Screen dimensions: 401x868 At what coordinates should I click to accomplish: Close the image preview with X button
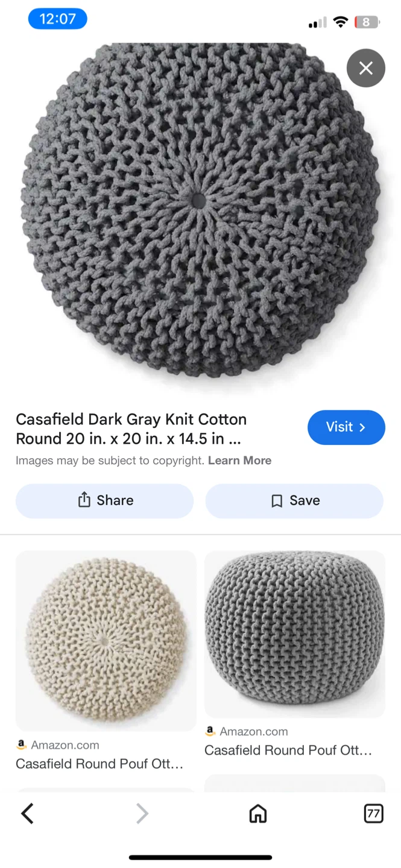tap(365, 68)
